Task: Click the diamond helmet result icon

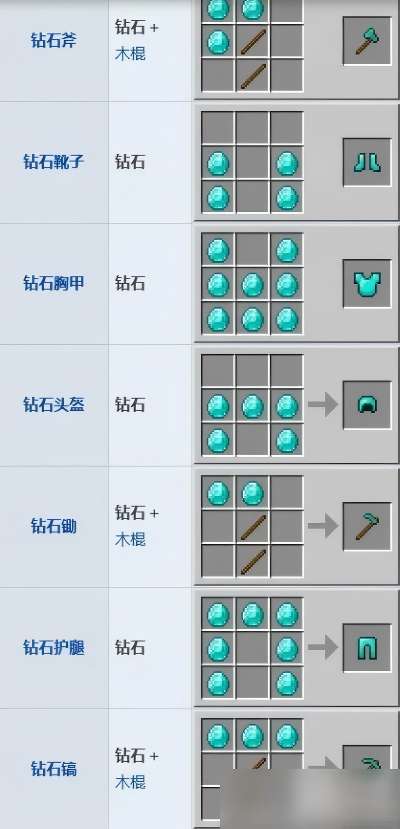Action: pos(367,405)
